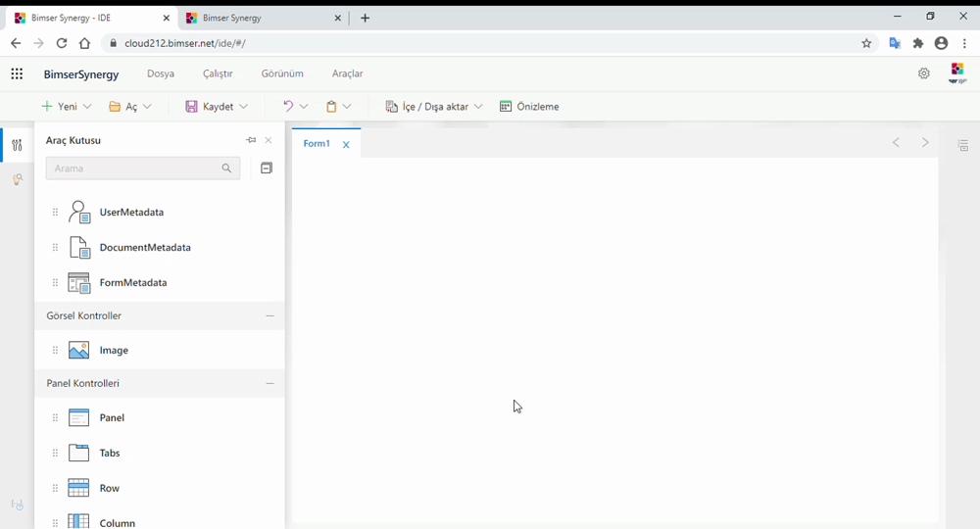Pick the Image control from toolbox
Image resolution: width=980 pixels, height=529 pixels.
[113, 351]
